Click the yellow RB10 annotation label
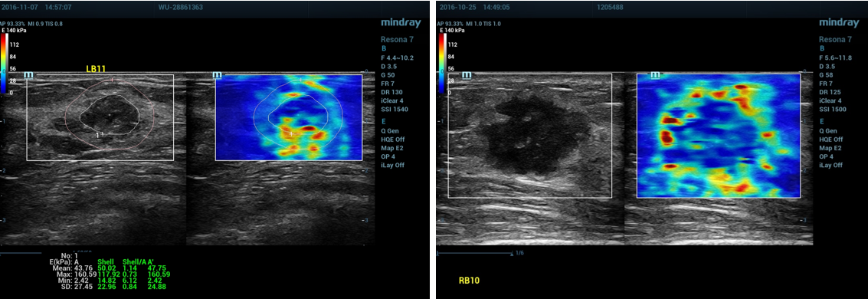Image resolution: width=868 pixels, height=299 pixels. (469, 281)
